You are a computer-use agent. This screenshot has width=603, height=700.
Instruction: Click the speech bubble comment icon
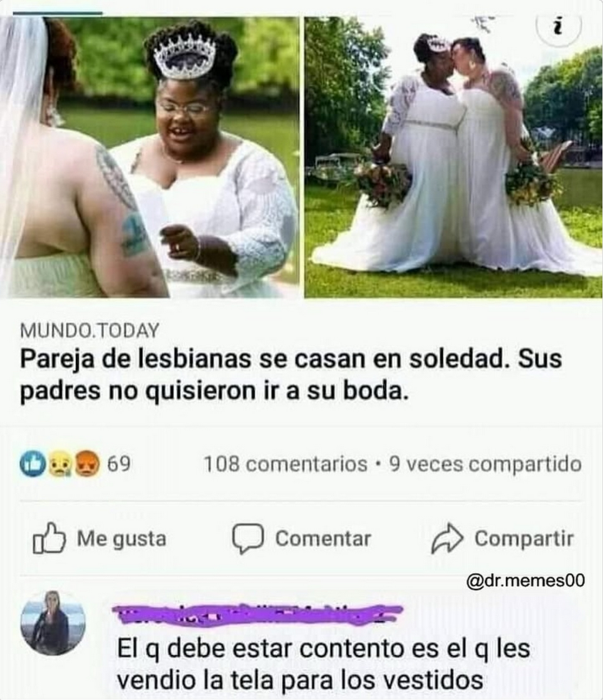click(x=247, y=538)
